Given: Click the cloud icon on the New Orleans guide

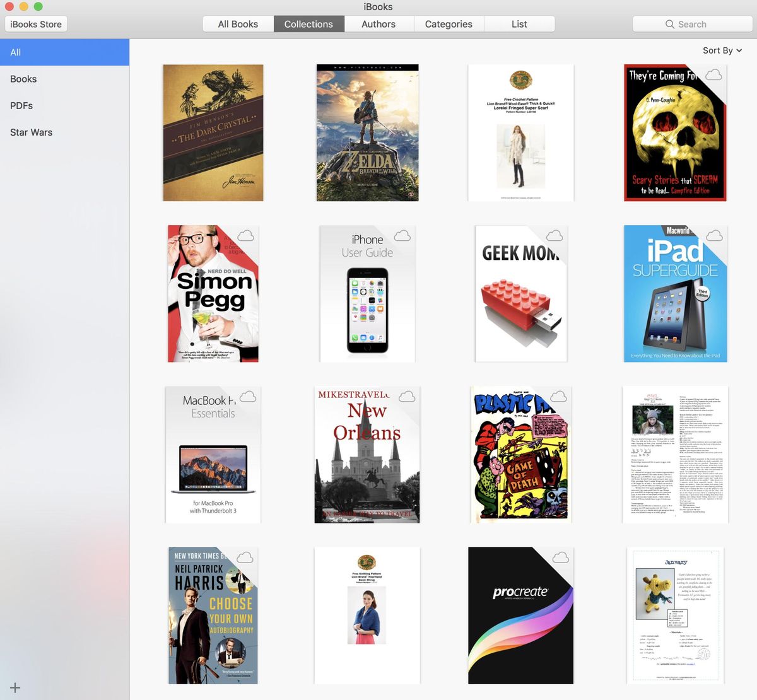Looking at the screenshot, I should pyautogui.click(x=407, y=396).
